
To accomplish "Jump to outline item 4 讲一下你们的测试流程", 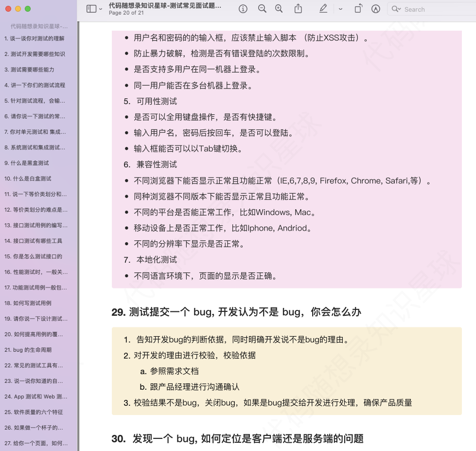I will click(35, 85).
